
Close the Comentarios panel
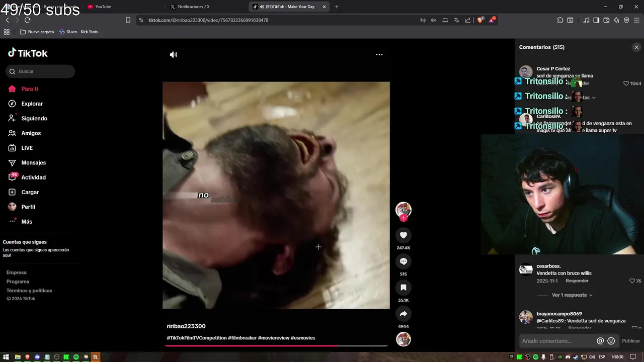[636, 47]
